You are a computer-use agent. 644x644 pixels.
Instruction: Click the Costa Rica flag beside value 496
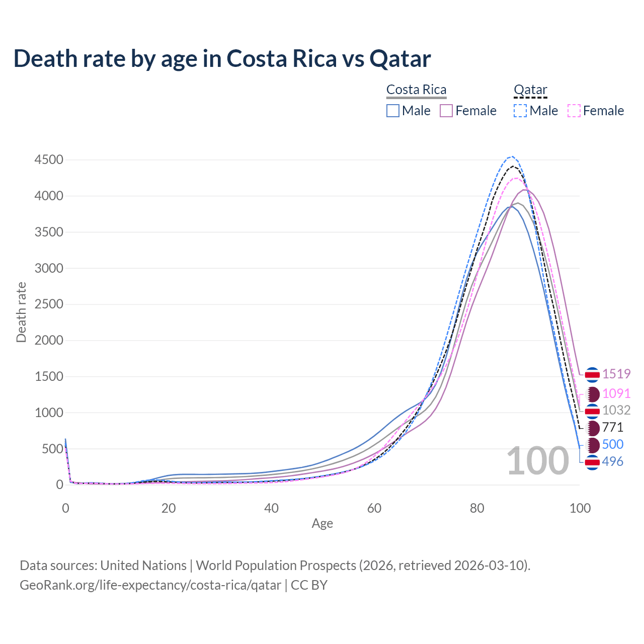592,462
